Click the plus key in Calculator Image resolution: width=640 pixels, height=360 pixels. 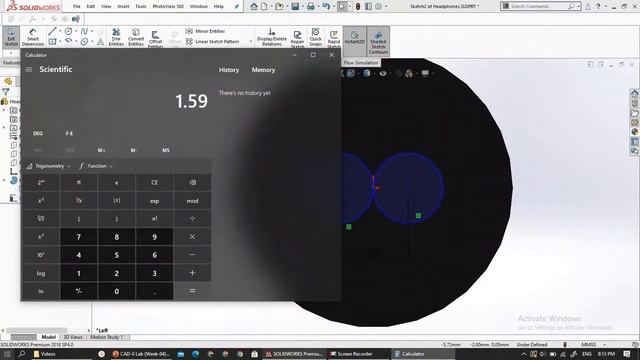[192, 273]
